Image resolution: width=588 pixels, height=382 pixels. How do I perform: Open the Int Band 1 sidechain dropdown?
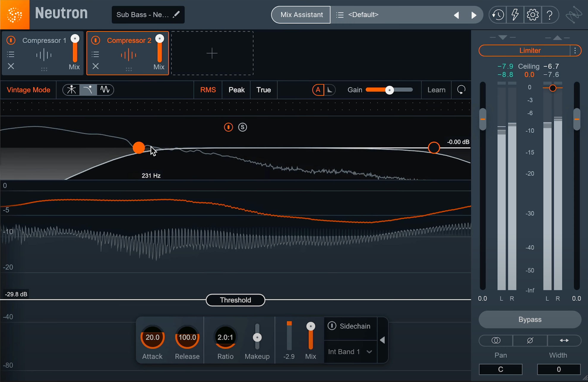(x=350, y=352)
